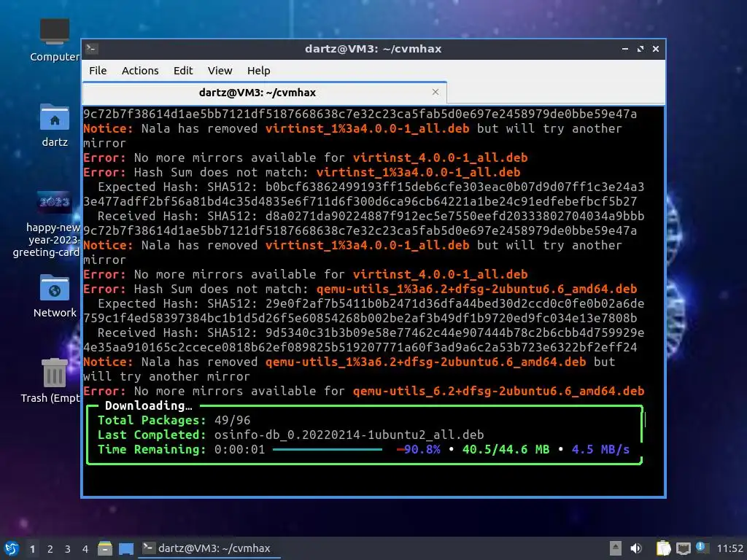Image resolution: width=747 pixels, height=560 pixels.
Task: Open the clipboard manager tray icon
Action: pyautogui.click(x=663, y=548)
